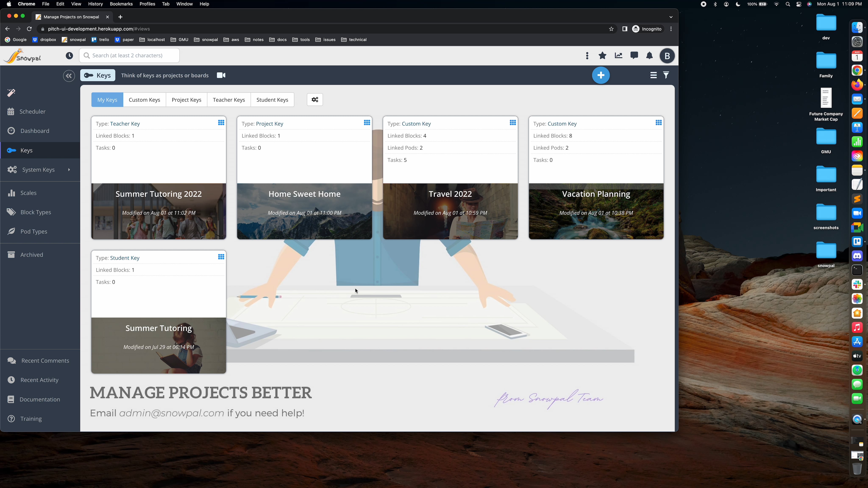The height and width of the screenshot is (488, 868).
Task: Open Recent Comments in sidebar
Action: tap(40, 361)
